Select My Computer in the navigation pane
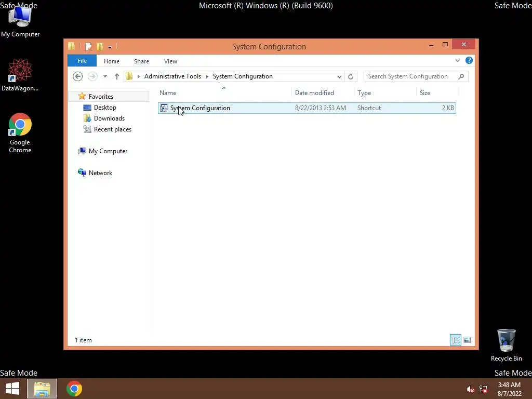The height and width of the screenshot is (399, 532). coord(108,151)
